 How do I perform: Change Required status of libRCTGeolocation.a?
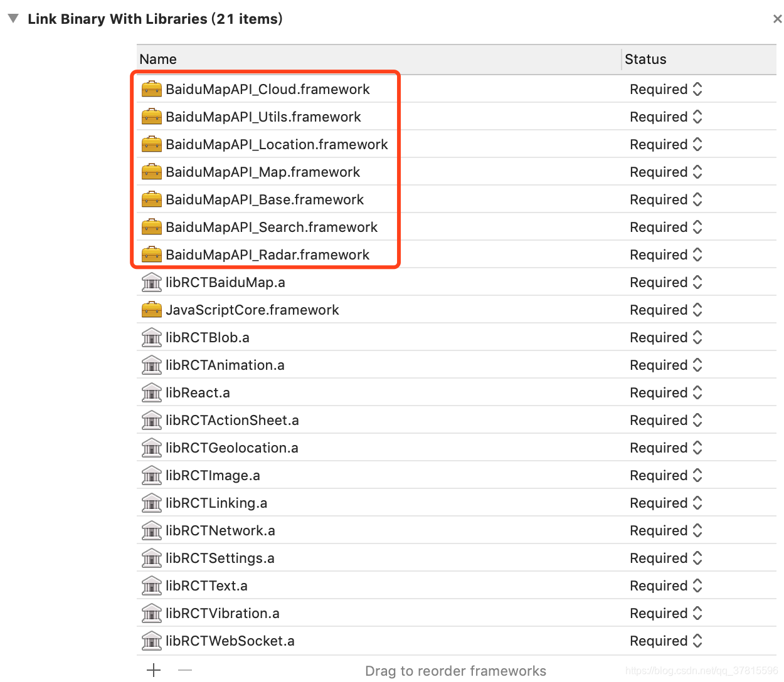point(666,448)
